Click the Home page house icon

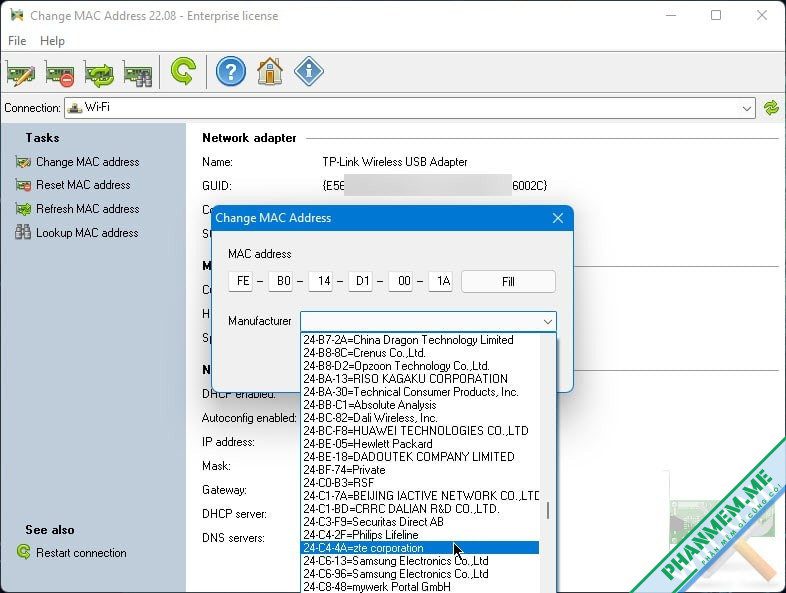click(270, 72)
